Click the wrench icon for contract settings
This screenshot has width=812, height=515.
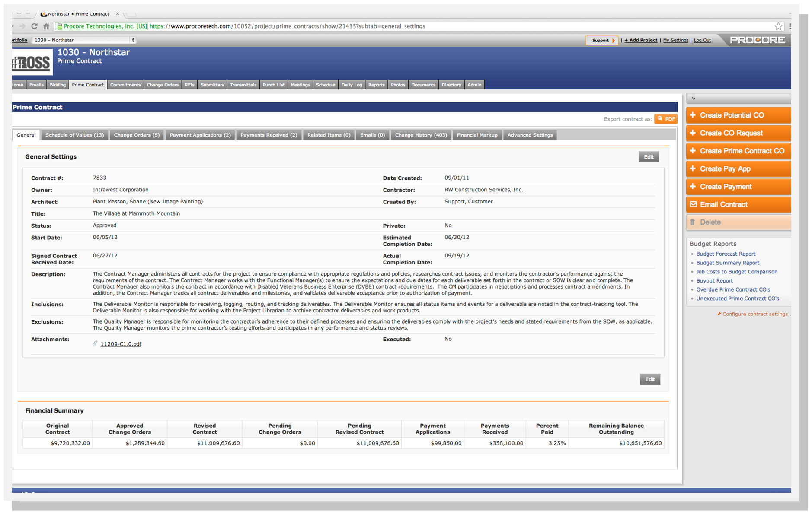coord(719,314)
